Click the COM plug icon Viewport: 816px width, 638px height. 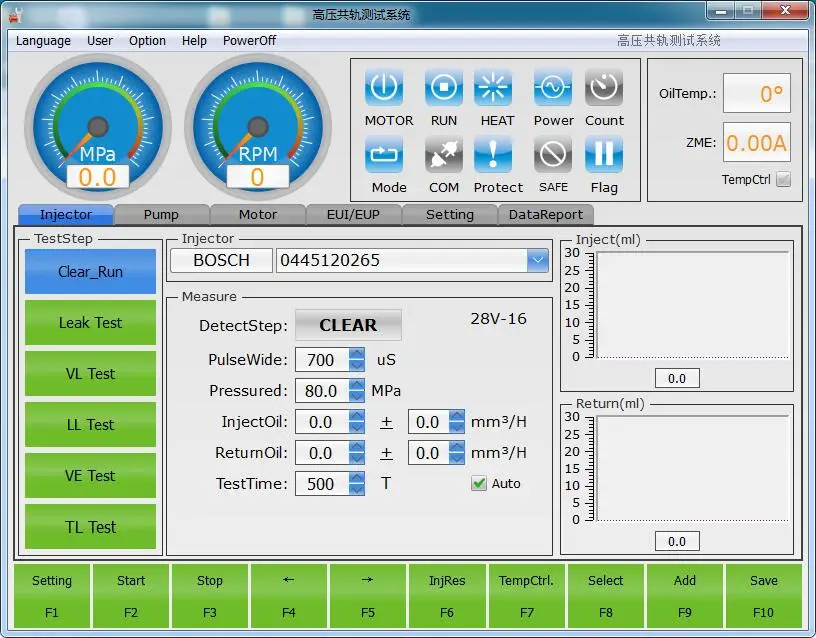[444, 154]
